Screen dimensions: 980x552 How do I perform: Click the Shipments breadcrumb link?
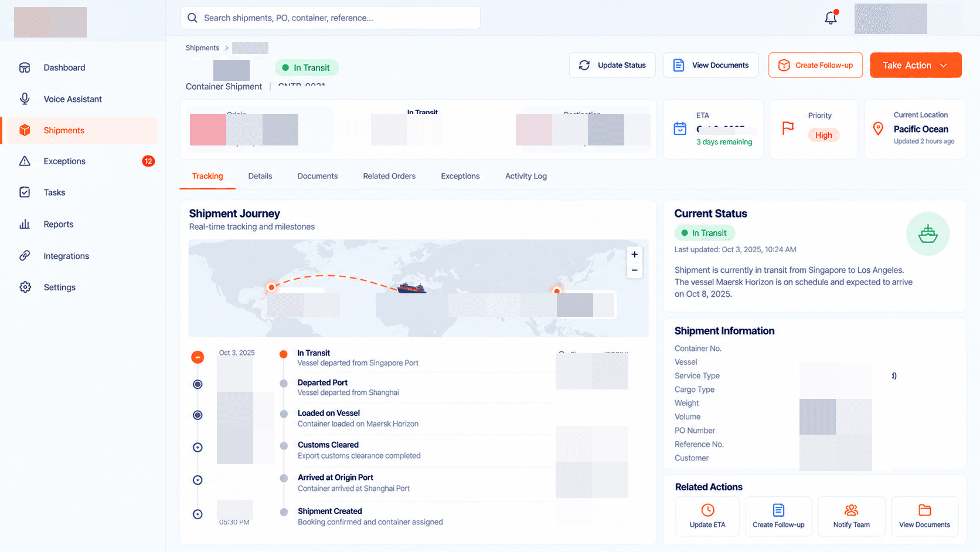(x=202, y=48)
